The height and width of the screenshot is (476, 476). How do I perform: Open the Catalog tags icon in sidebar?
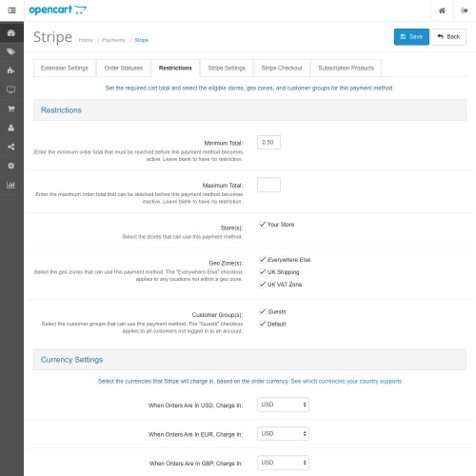point(11,51)
